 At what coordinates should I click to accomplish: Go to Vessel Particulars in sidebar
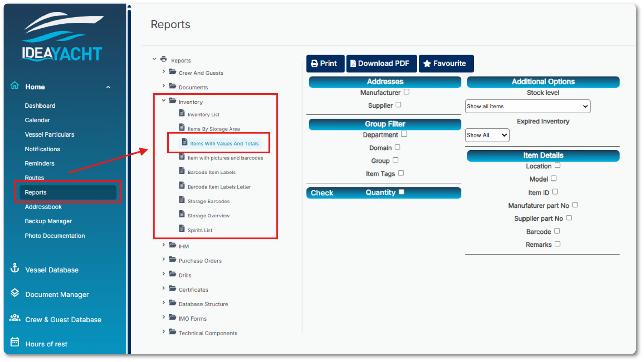coord(50,134)
